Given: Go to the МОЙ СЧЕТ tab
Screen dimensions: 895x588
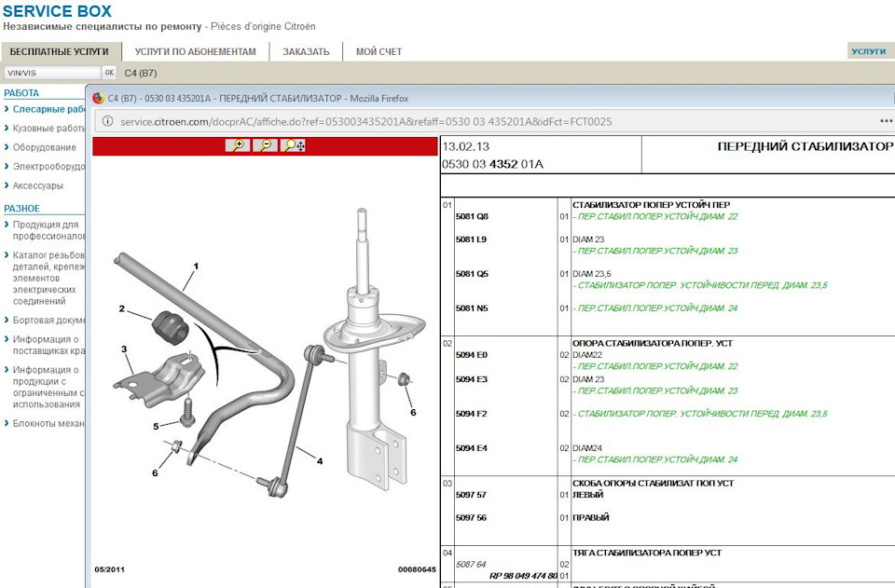Looking at the screenshot, I should (379, 52).
